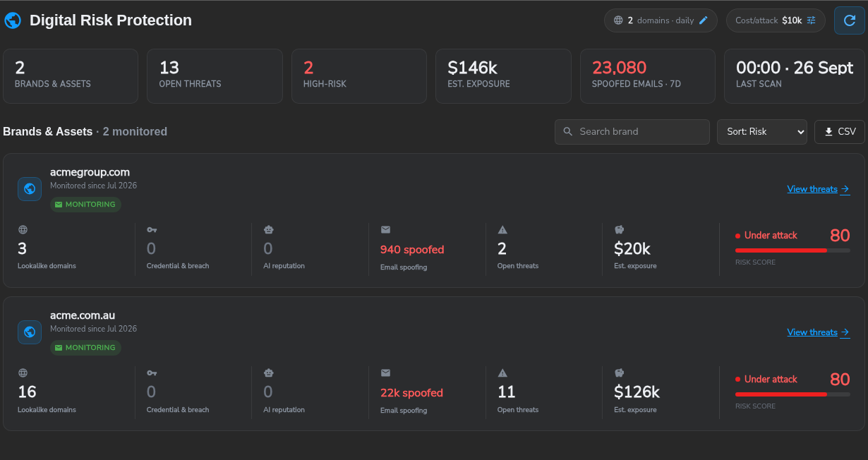Click the acme.com.au brand name
868x460 pixels.
point(83,315)
